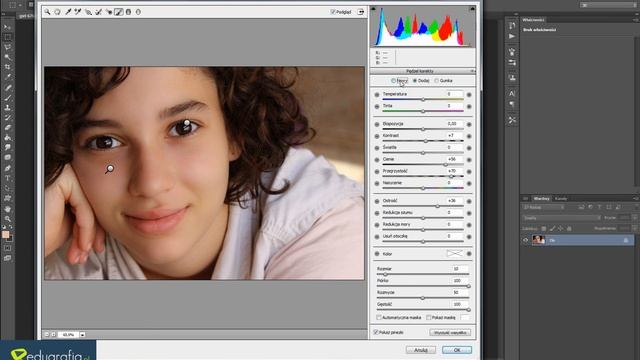Viewport: 640px width, 360px height.
Task: Click the plus icon right of Kontrast
Action: point(469,136)
